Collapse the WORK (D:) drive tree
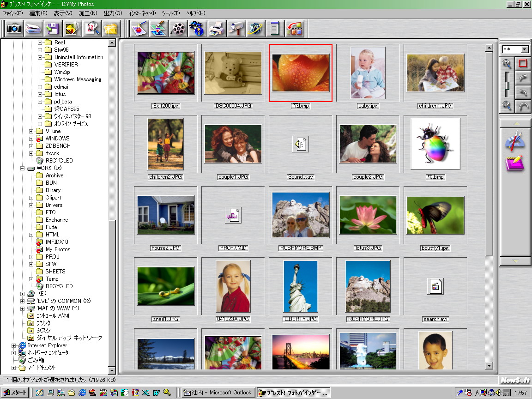Screen dimensions: 532x399 [23, 168]
